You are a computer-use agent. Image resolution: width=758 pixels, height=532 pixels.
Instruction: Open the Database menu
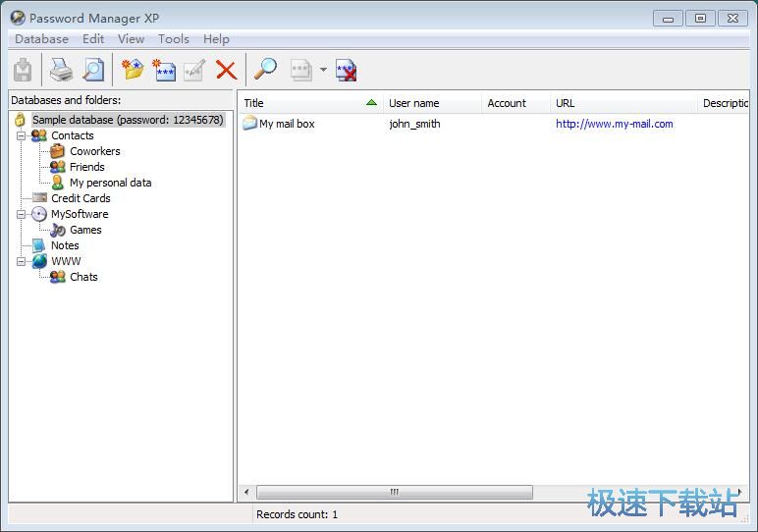pyautogui.click(x=41, y=38)
